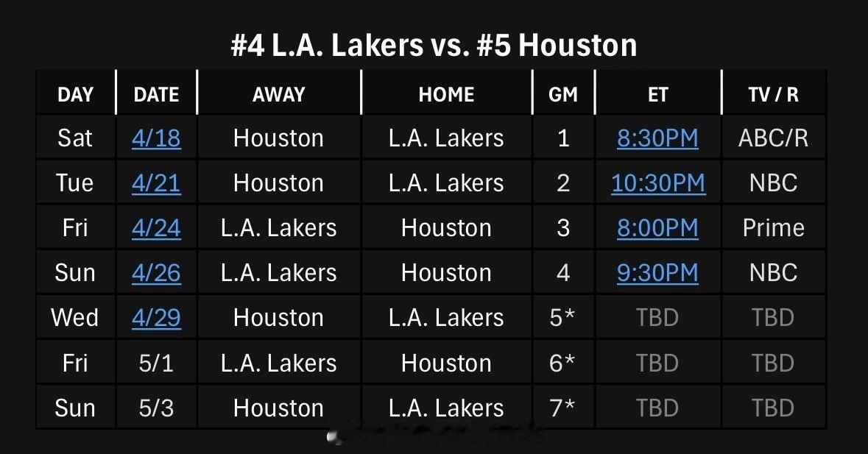Click the series title '#4 L.A. Lakers vs. #5 Houston'
This screenshot has width=868, height=454.
(x=434, y=46)
